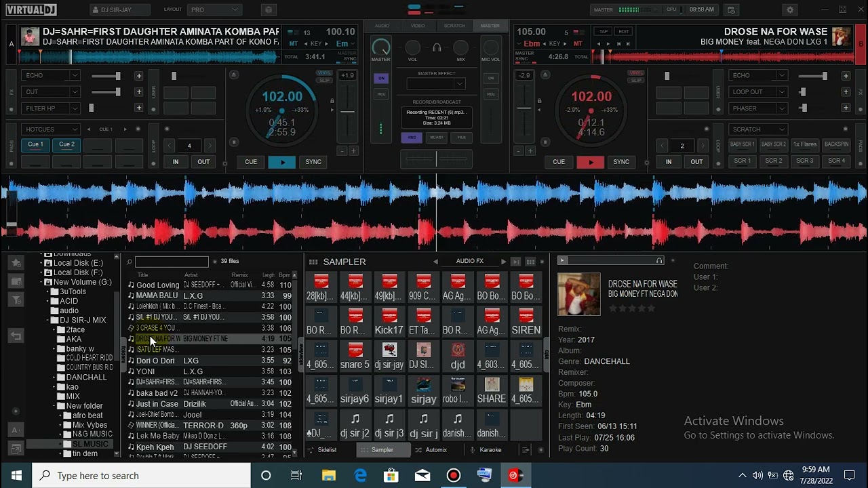Trigger the djd sample pad
The width and height of the screenshot is (868, 488).
[x=458, y=356]
